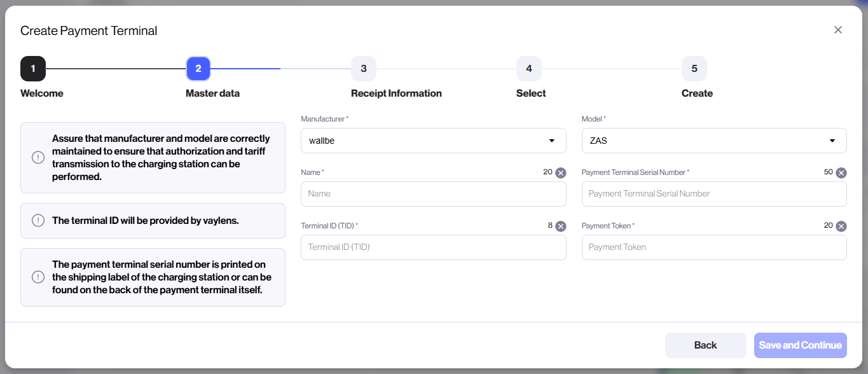Viewport: 868px width, 374px height.
Task: Click the info icon about terminal ID from vaylens
Action: (38, 221)
